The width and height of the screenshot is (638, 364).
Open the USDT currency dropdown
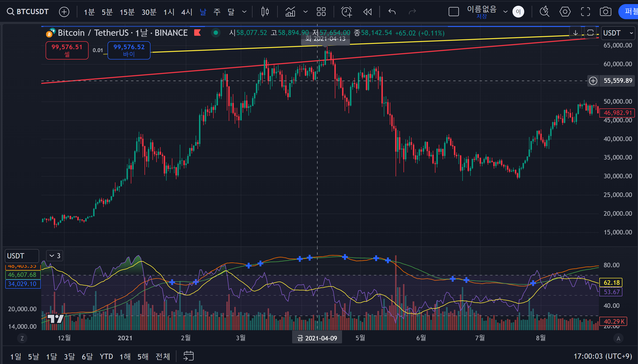pyautogui.click(x=618, y=33)
